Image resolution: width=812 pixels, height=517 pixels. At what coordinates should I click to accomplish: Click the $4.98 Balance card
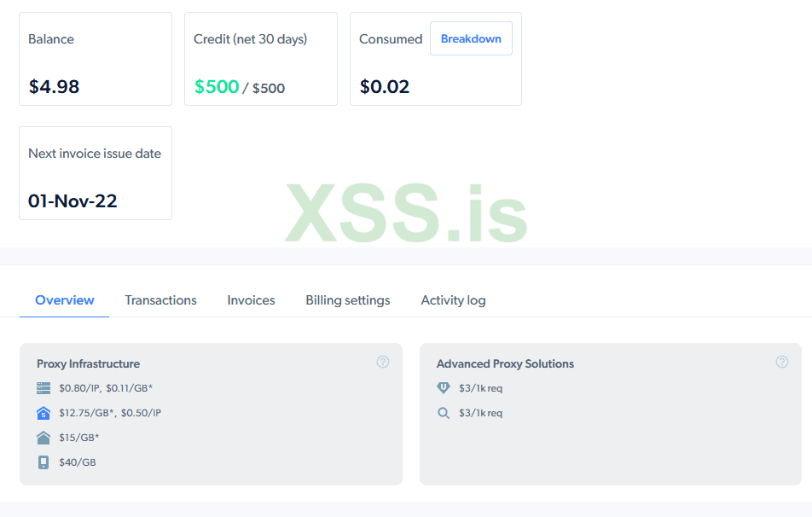(96, 59)
